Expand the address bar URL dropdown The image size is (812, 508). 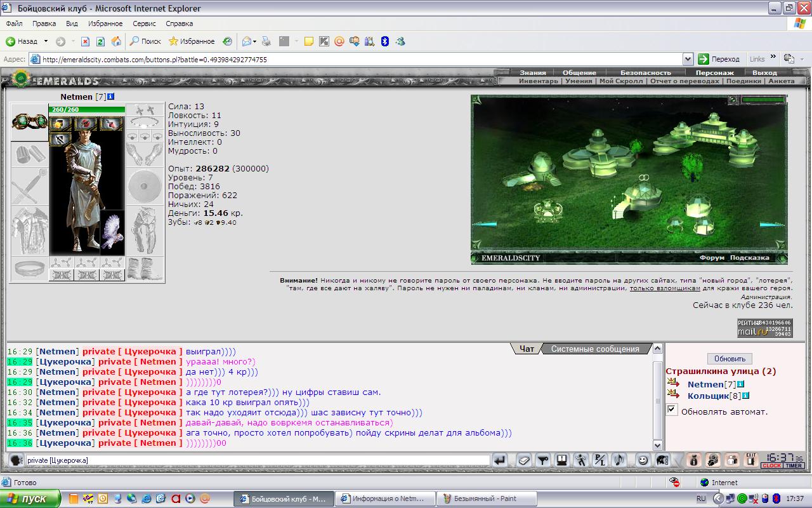(x=688, y=59)
